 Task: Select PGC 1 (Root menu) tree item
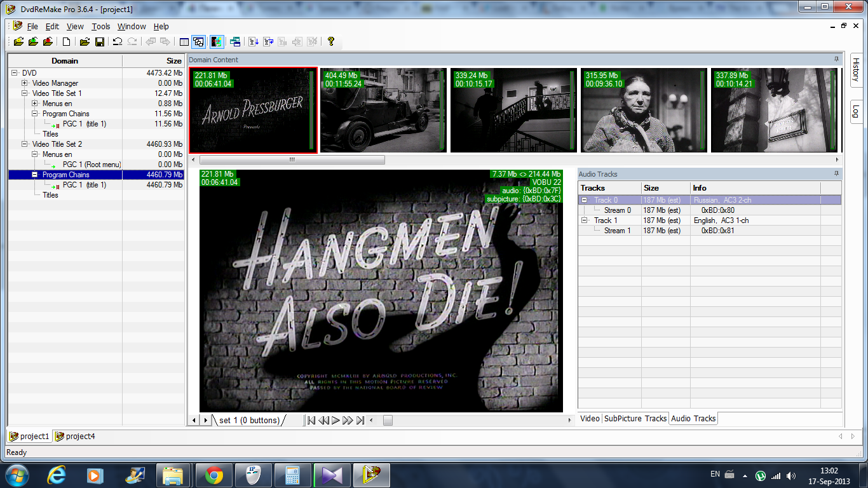coord(92,165)
